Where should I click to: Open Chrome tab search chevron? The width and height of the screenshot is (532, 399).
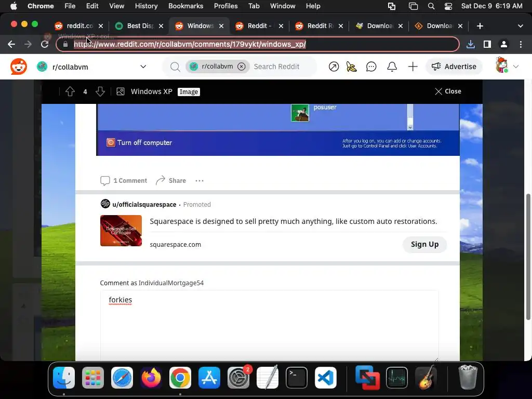(x=521, y=26)
